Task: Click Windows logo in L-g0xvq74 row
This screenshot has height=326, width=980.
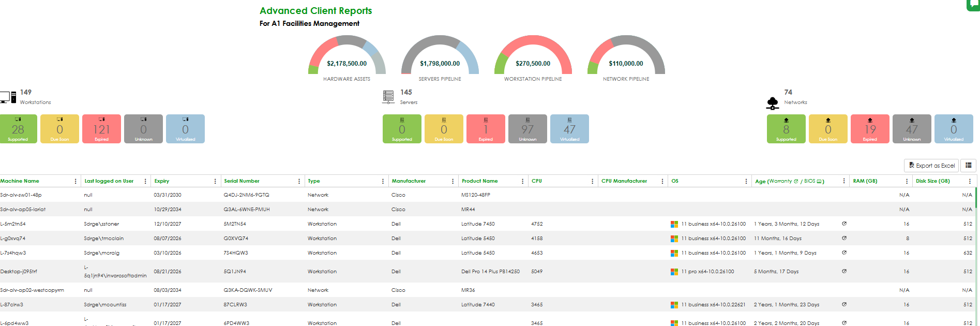Action: tap(674, 239)
